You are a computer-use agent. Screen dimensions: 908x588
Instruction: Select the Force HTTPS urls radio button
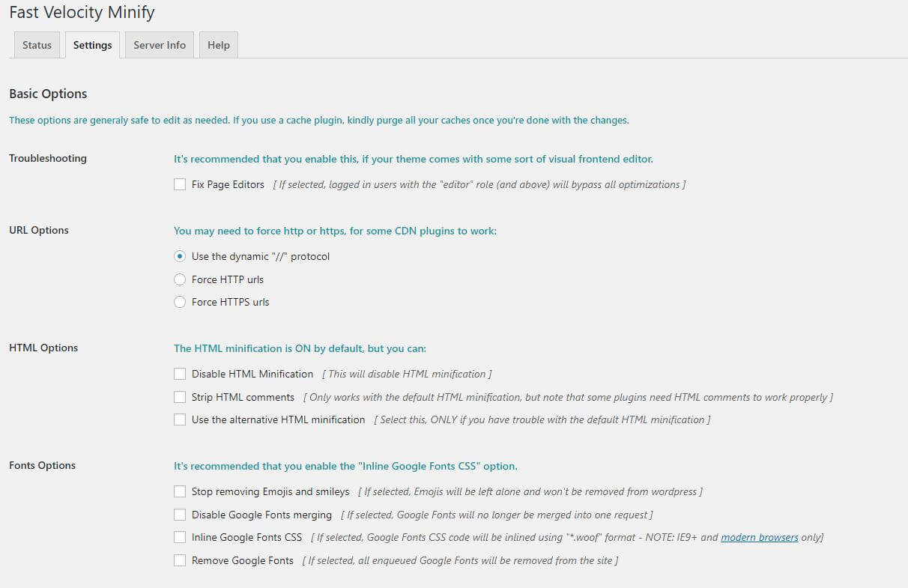pyautogui.click(x=180, y=302)
